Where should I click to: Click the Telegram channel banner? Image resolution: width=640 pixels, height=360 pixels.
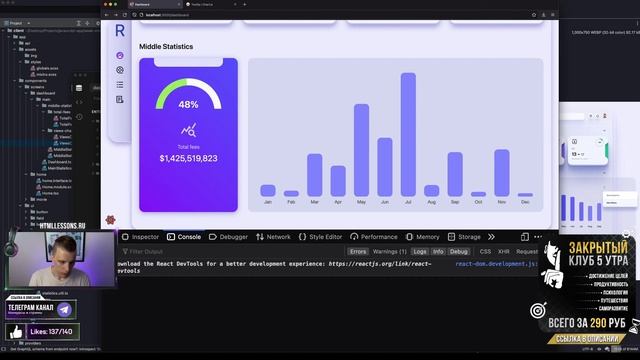[x=41, y=309]
